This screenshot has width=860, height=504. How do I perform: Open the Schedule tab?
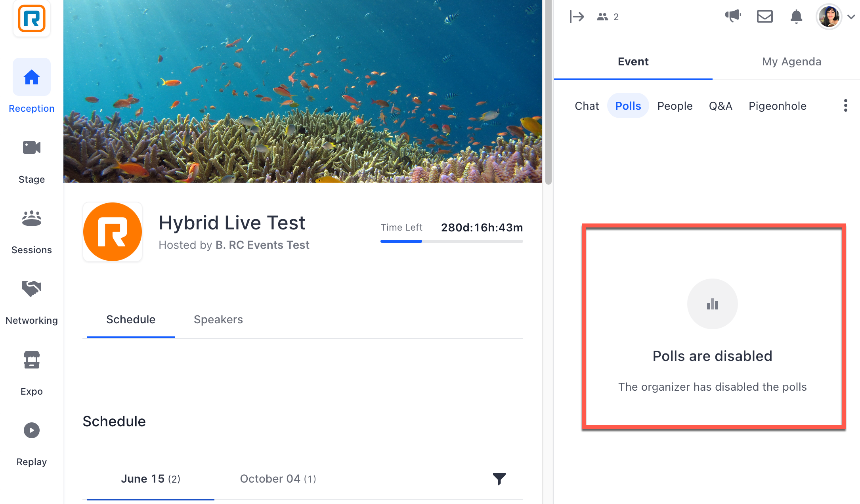coord(131,319)
